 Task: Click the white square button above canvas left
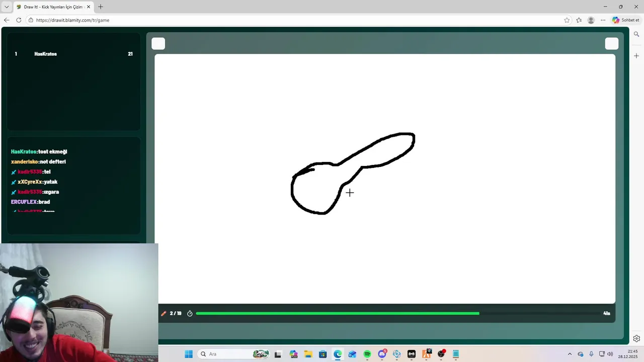158,44
